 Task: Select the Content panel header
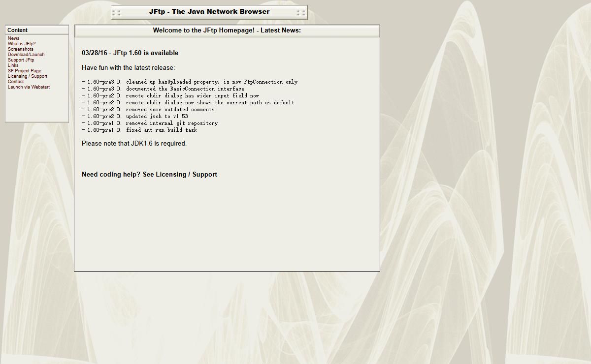click(x=37, y=30)
